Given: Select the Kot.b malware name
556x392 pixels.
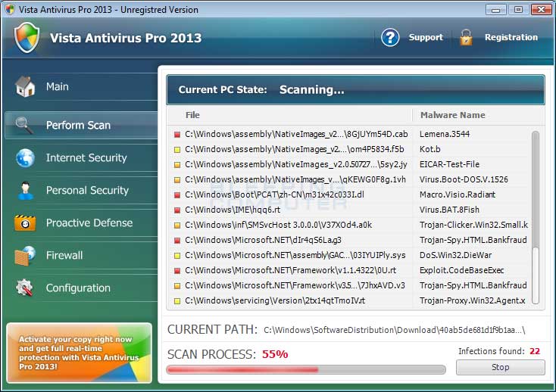Looking at the screenshot, I should [429, 149].
